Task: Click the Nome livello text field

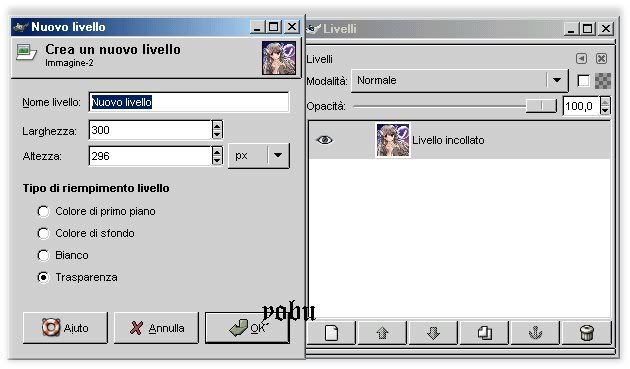Action: tap(188, 102)
